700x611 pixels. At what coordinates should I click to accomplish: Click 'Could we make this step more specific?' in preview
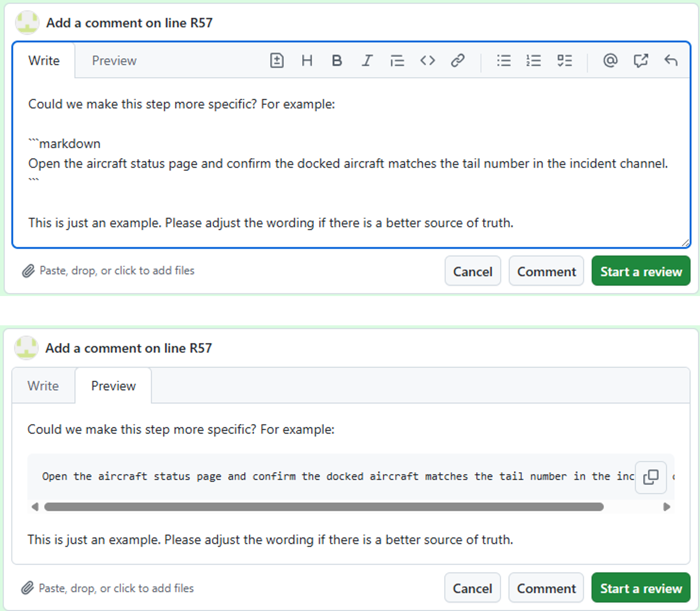point(142,429)
